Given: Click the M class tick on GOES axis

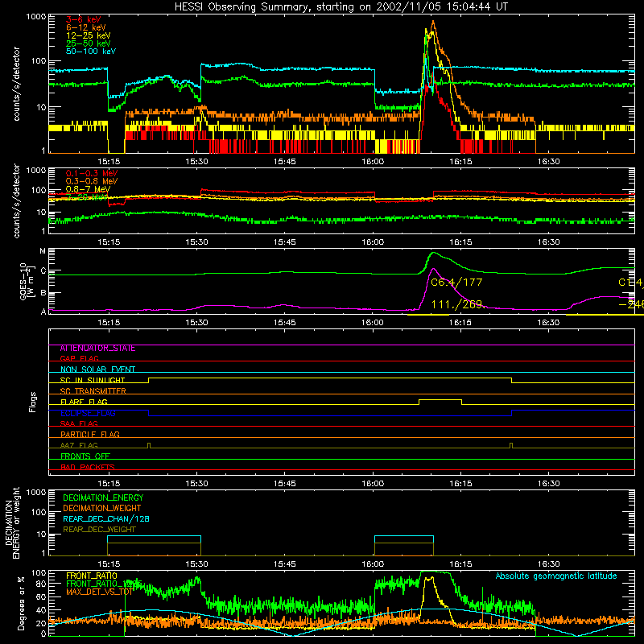Looking at the screenshot, I should point(43,250).
